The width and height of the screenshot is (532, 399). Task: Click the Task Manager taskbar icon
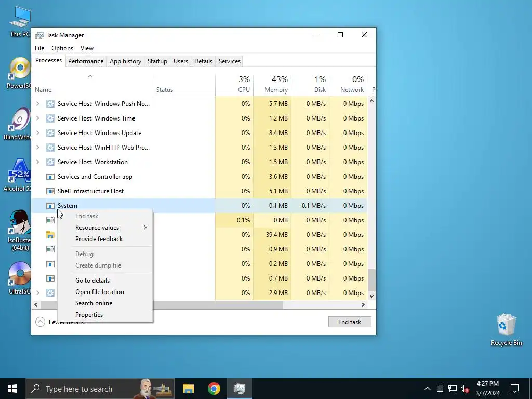pyautogui.click(x=240, y=389)
